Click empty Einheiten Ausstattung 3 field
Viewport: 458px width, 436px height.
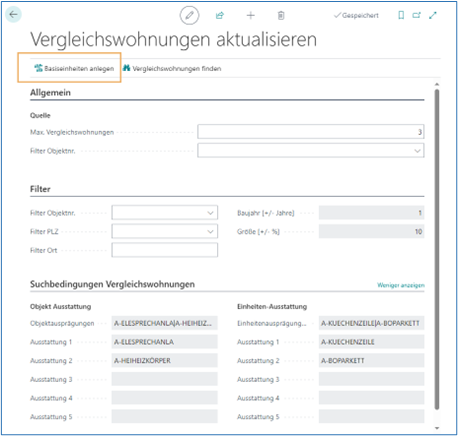click(371, 379)
